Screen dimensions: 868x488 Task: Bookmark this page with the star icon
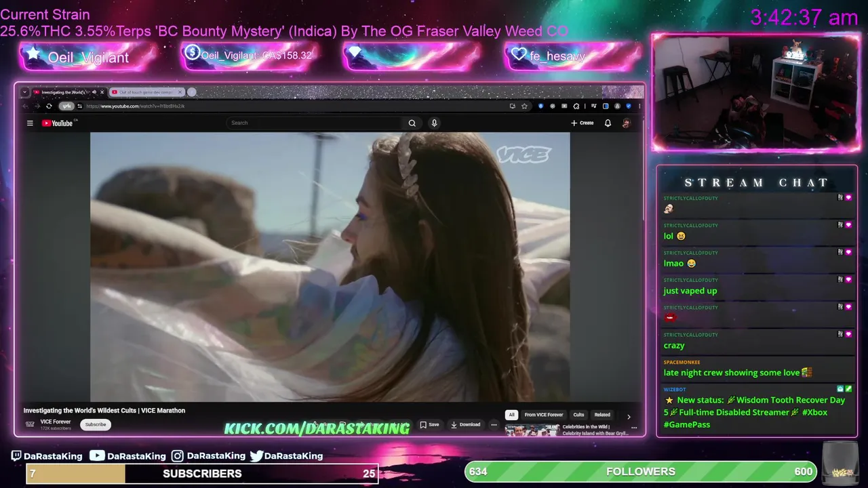tap(524, 106)
